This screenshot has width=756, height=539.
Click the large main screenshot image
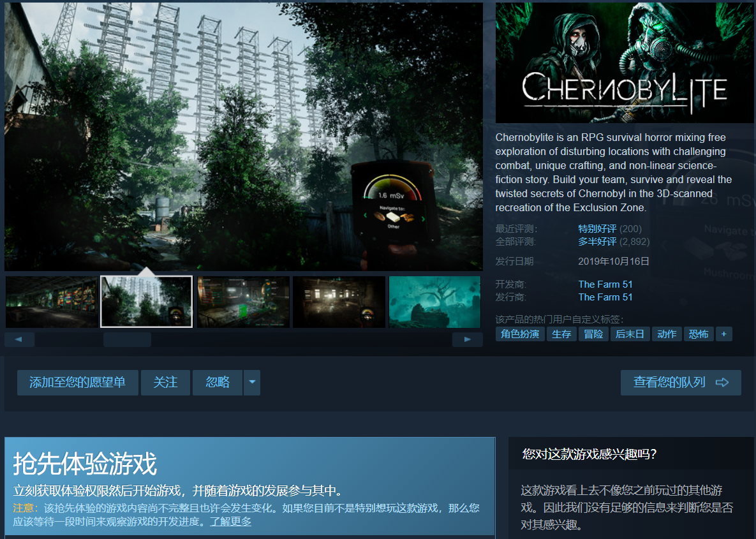(244, 137)
